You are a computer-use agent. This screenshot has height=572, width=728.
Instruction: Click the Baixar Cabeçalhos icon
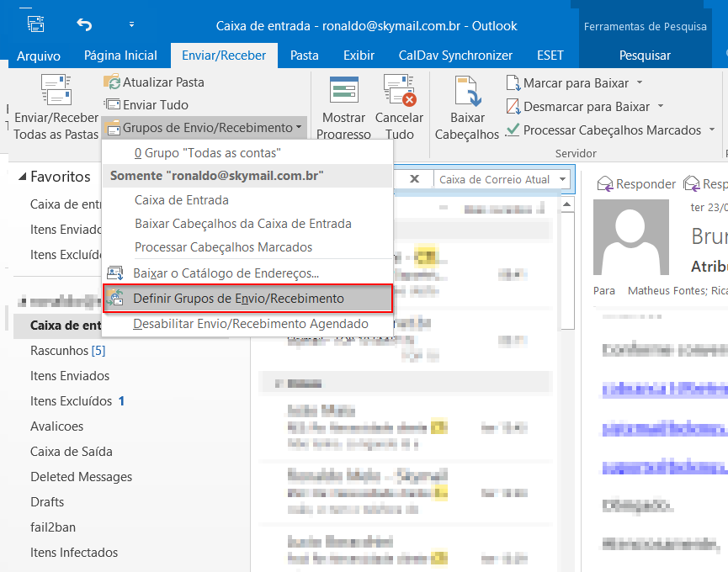coord(466,91)
